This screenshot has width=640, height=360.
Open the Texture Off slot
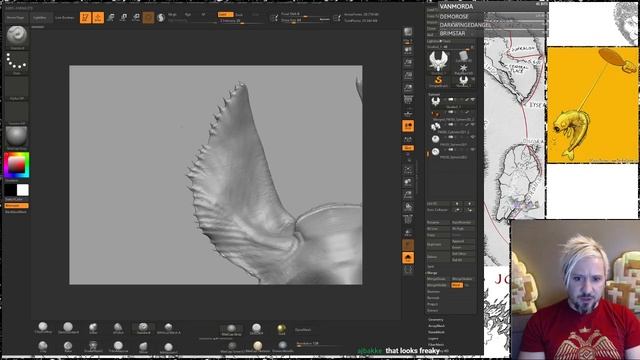17,113
